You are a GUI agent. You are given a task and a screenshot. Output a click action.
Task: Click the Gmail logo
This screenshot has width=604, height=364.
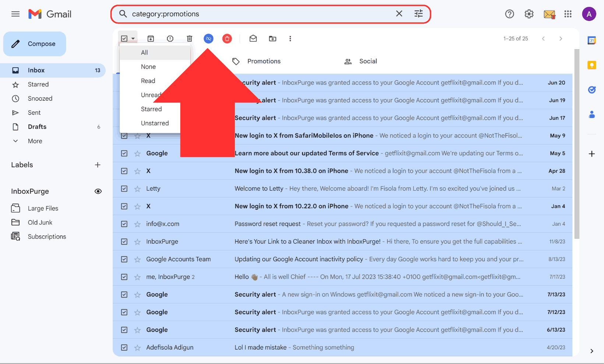(50, 14)
